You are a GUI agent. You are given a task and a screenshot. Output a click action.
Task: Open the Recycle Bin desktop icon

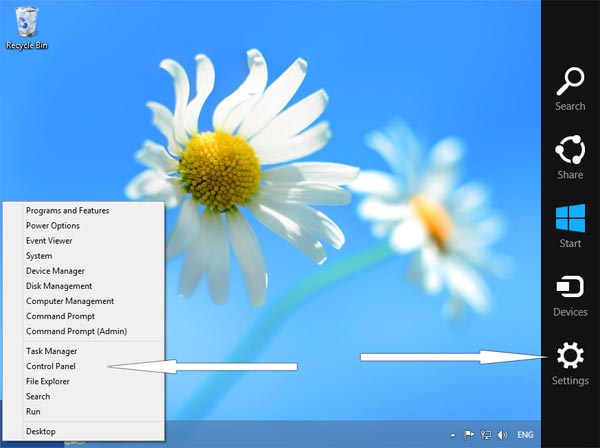(27, 24)
